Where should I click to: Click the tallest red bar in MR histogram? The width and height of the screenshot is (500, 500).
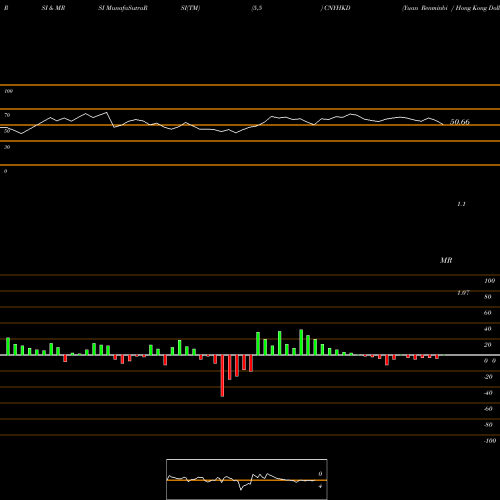222,376
